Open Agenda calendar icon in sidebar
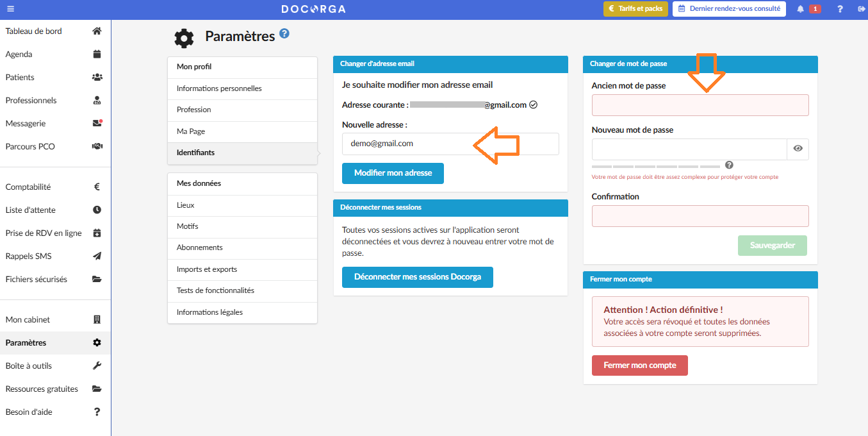868x436 pixels. 97,55
